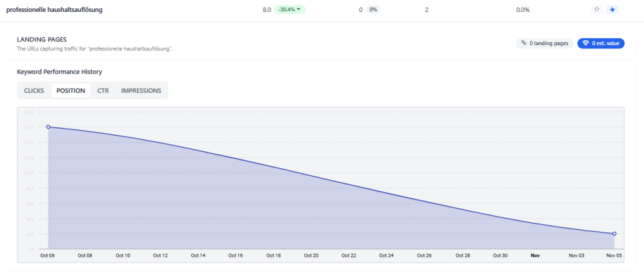Show the IMPRESSIONS chart tab
Screen dimensions: 644x275
(x=141, y=90)
